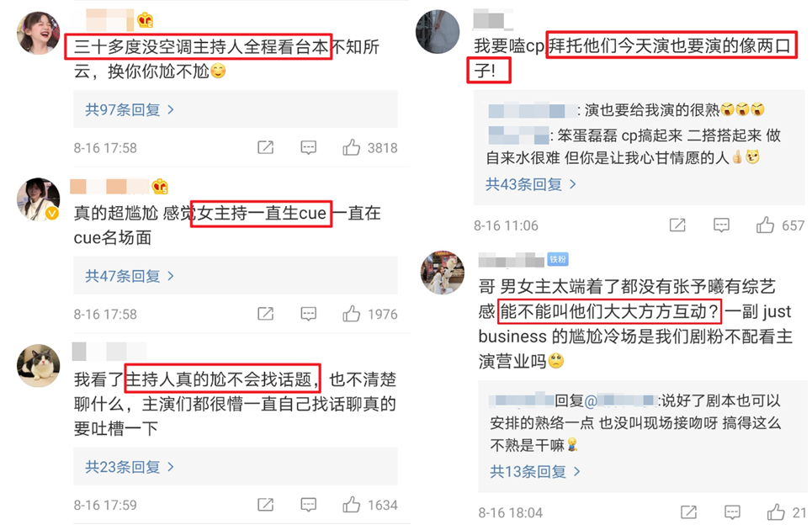The image size is (812, 530).
Task: Open reply icon on 8-16 11:06 comment
Action: pyautogui.click(x=721, y=225)
